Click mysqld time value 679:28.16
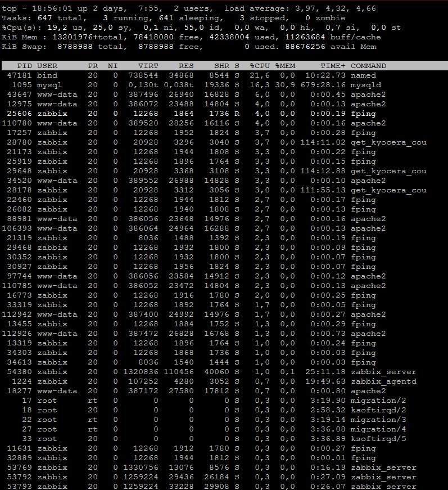Screen dimensions: 448x490 [x=323, y=85]
